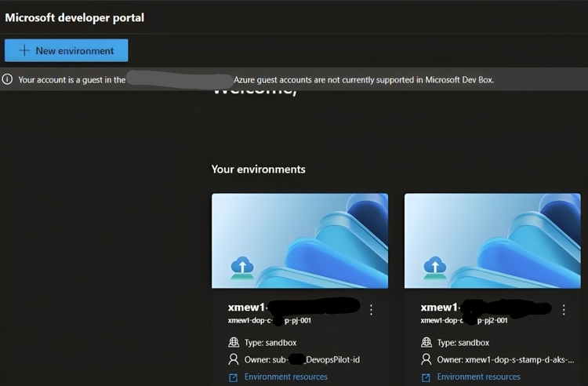Click the plus icon beside New environment

(24, 50)
